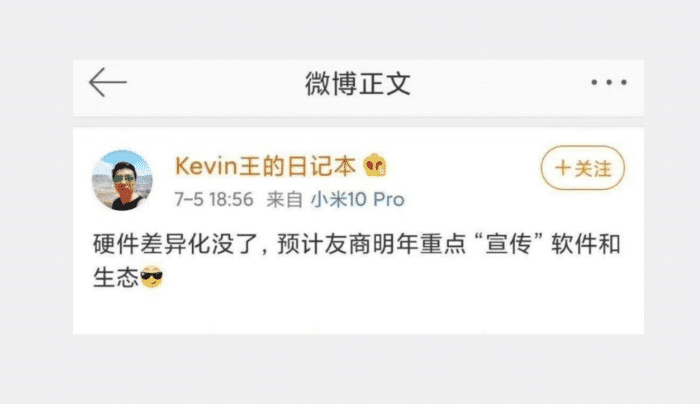Open Kevin王的日记本's profile avatar

coord(122,180)
